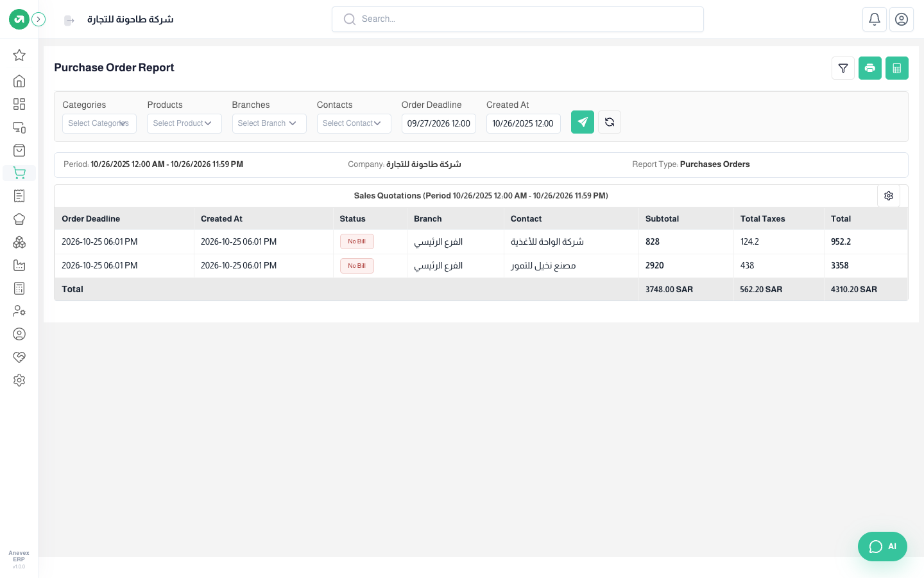Open the receipt document sidebar icon
Image resolution: width=924 pixels, height=578 pixels.
[19, 196]
